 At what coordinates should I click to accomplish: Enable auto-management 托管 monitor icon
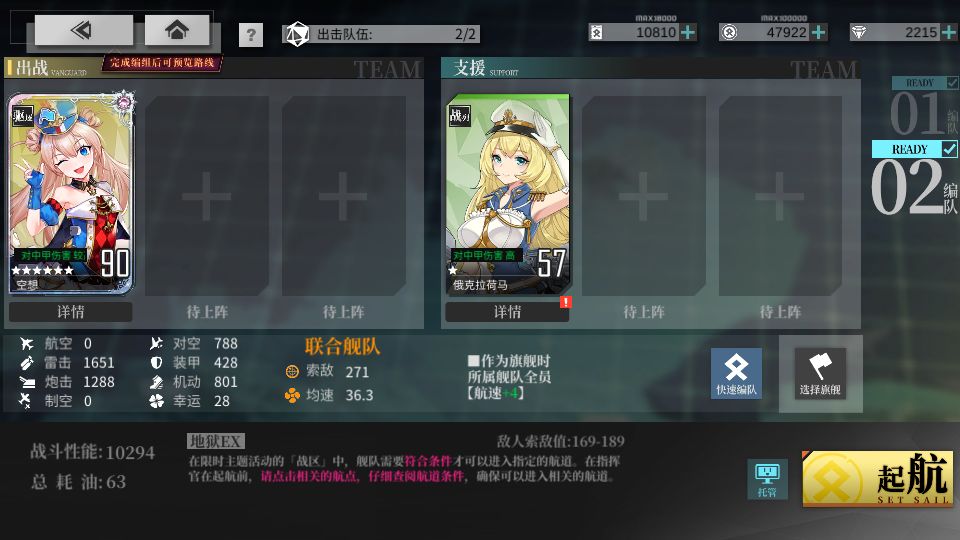(767, 479)
